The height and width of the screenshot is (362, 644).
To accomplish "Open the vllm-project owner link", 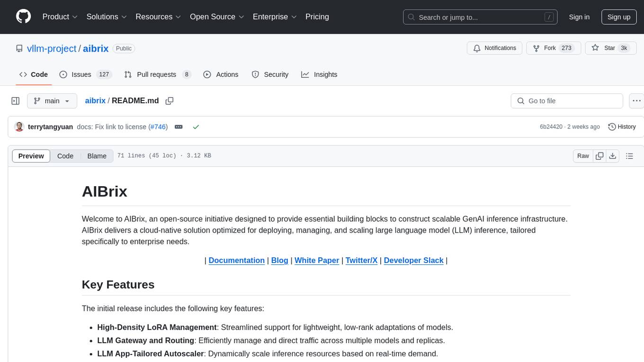I will click(52, 48).
